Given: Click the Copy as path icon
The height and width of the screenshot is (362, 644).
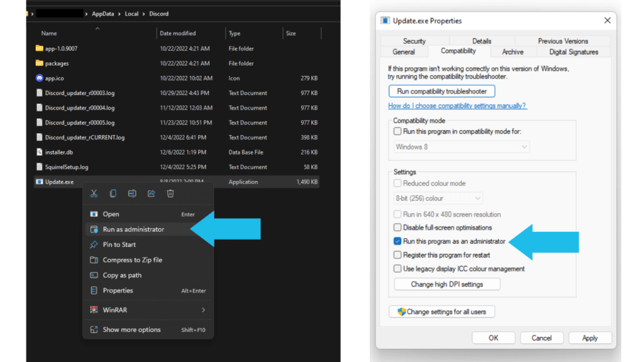Looking at the screenshot, I should pos(94,275).
